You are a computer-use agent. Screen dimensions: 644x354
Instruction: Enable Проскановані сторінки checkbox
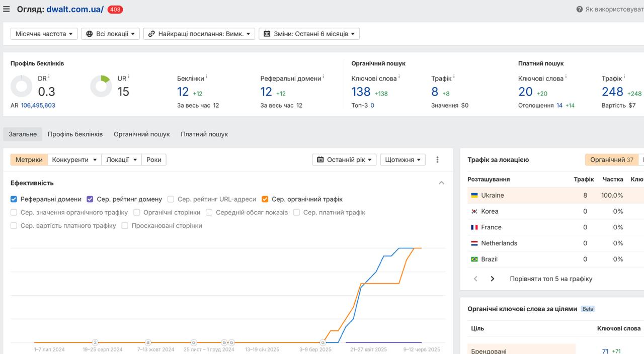click(125, 226)
